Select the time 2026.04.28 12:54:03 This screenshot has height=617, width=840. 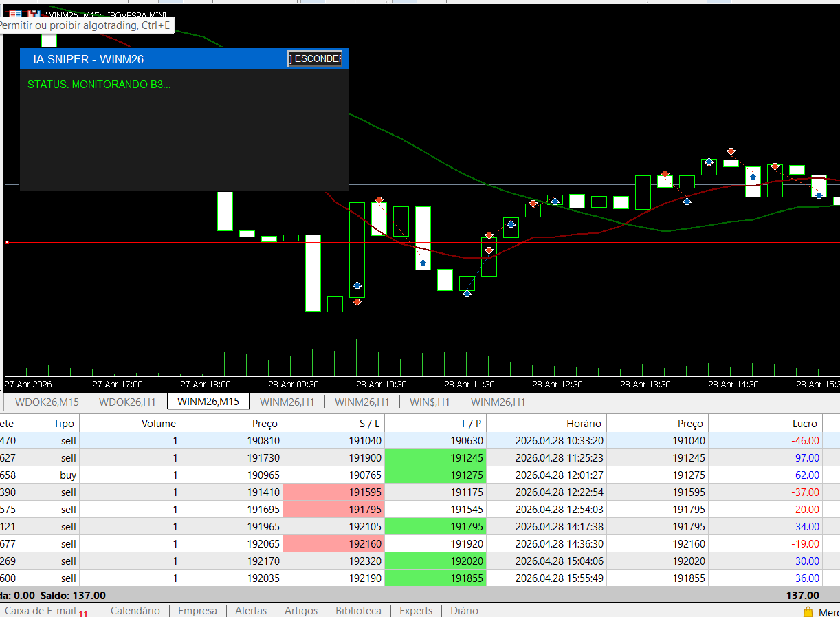[560, 509]
